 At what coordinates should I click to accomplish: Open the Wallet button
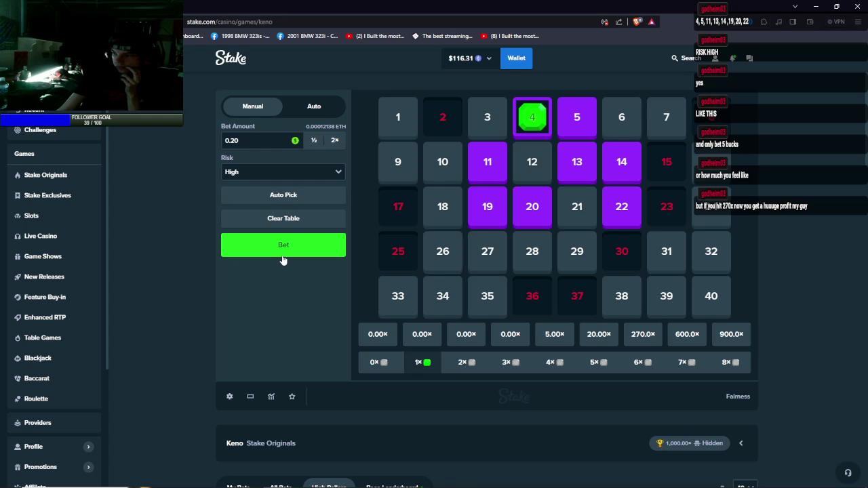(517, 58)
